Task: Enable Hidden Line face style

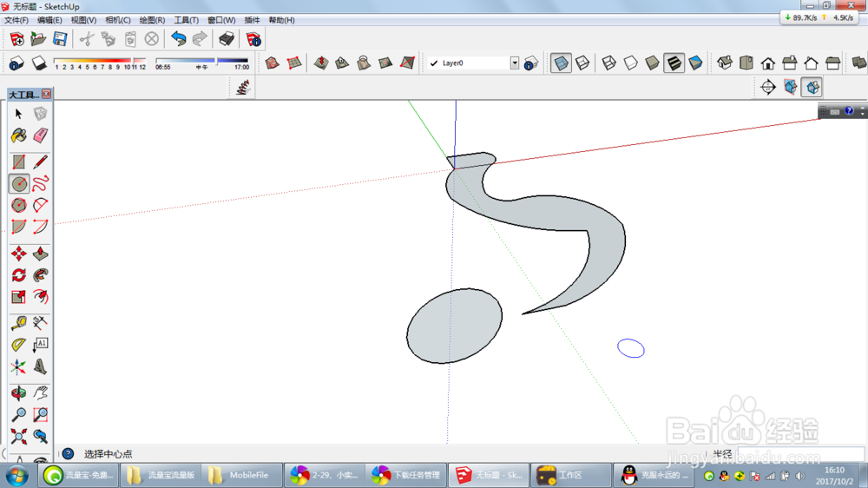Action: [x=630, y=63]
